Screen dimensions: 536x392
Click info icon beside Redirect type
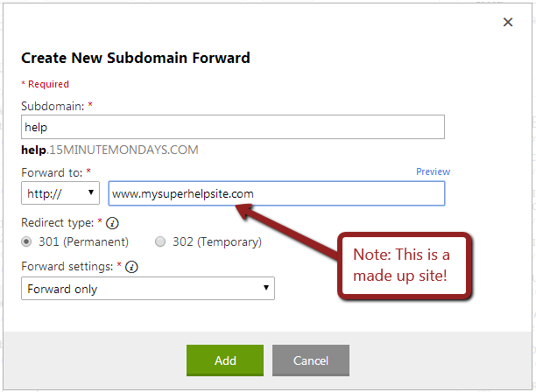[x=112, y=223]
